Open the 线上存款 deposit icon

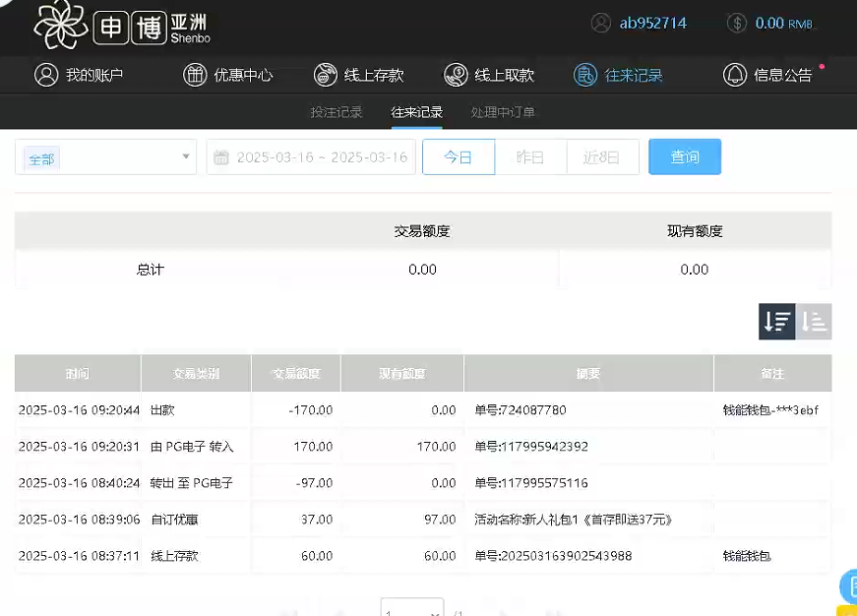click(x=325, y=74)
